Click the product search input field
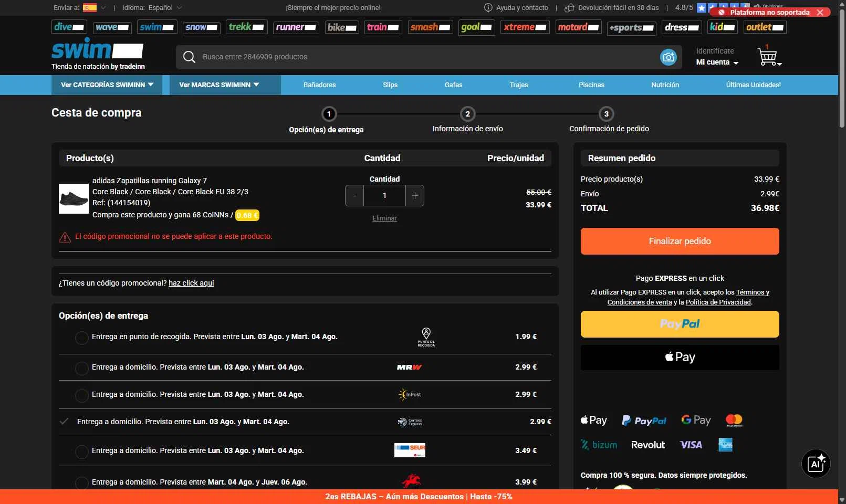 [428, 57]
